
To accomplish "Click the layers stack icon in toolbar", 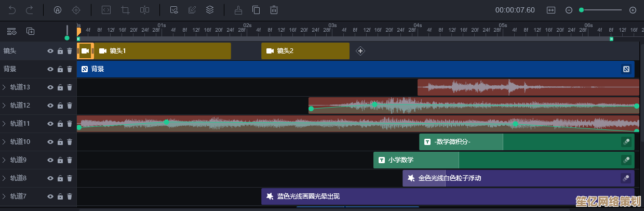I will tap(209, 10).
